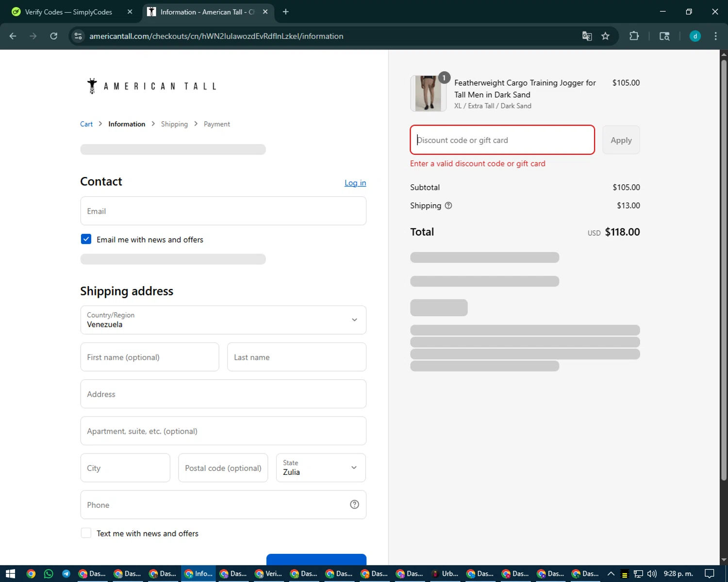Open the Chrome profile avatar
The image size is (728, 582).
coord(695,36)
